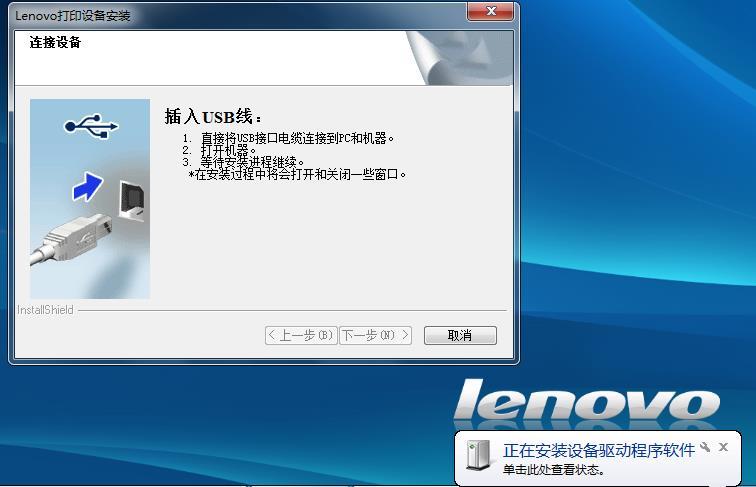
Task: Click the InstallShield label
Action: tap(45, 310)
